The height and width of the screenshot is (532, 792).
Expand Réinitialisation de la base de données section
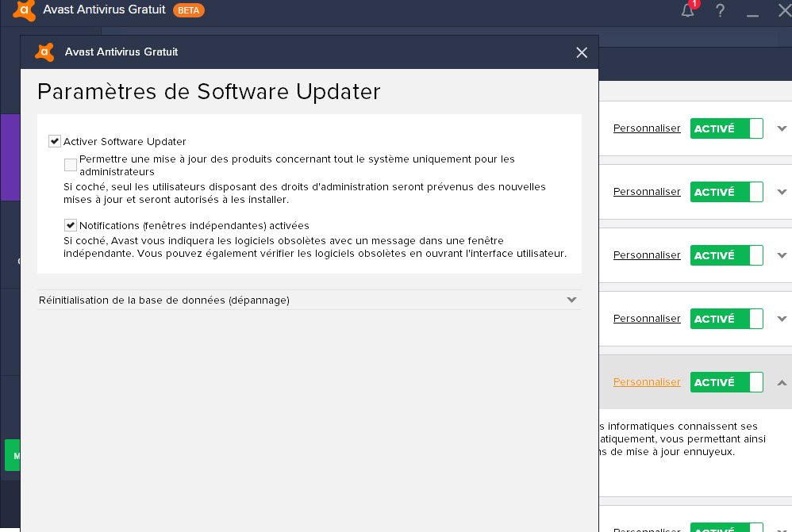click(309, 300)
